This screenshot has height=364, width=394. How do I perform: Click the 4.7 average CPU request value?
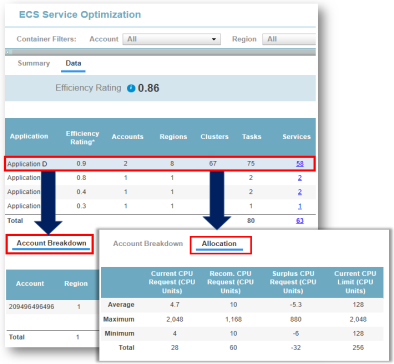click(175, 305)
